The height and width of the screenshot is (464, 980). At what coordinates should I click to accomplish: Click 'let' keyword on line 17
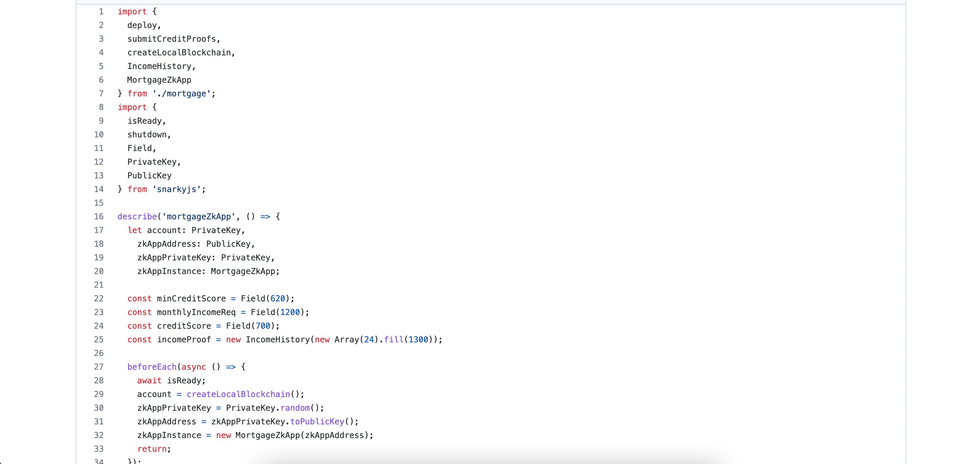point(135,230)
